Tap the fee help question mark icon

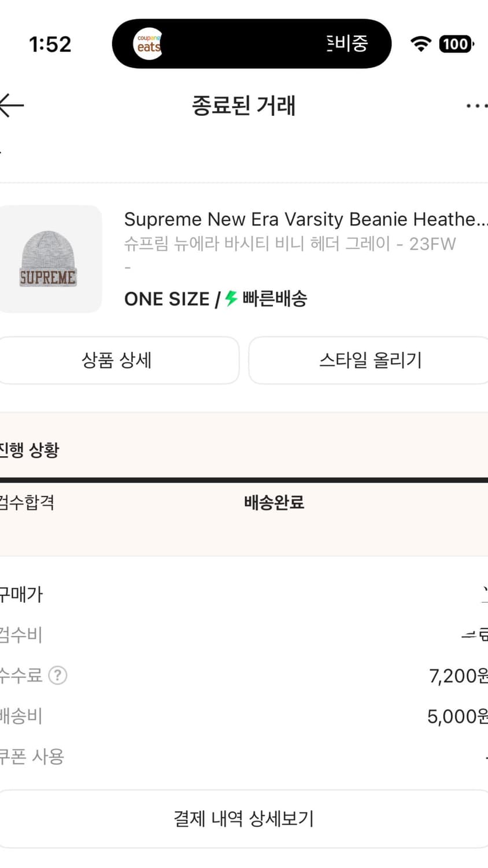[58, 675]
